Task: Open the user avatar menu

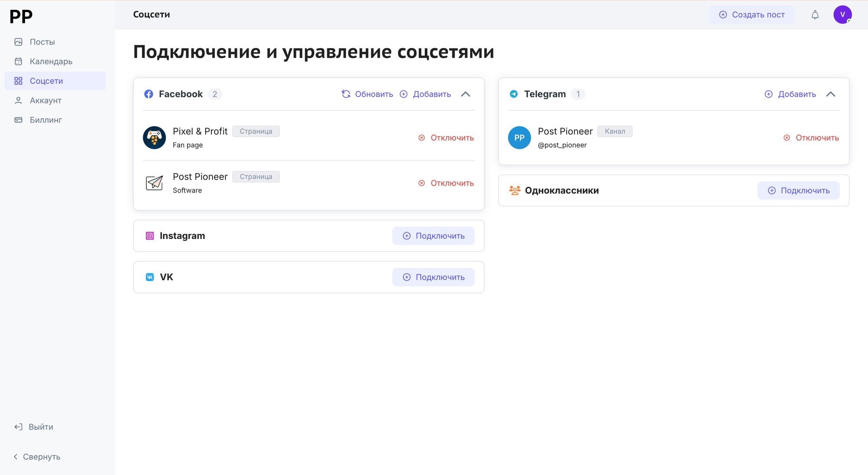Action: pyautogui.click(x=842, y=15)
